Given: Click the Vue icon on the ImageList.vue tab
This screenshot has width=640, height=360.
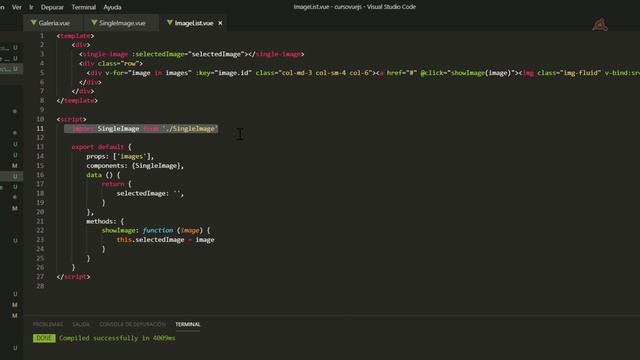Looking at the screenshot, I should (170, 23).
